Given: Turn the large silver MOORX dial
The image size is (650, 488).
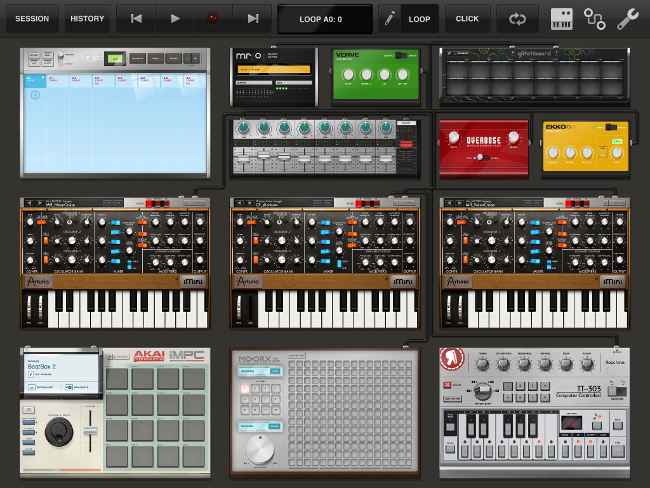Looking at the screenshot, I should click(x=260, y=450).
